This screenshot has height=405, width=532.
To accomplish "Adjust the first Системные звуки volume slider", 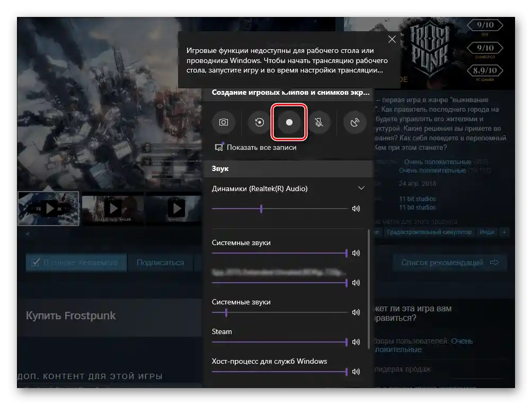I will point(280,253).
